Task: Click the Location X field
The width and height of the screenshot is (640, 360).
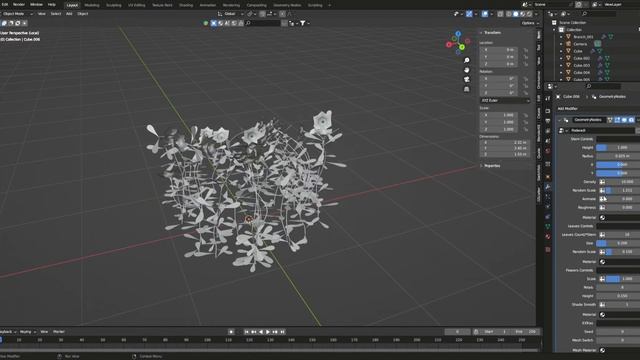Action: click(x=499, y=50)
